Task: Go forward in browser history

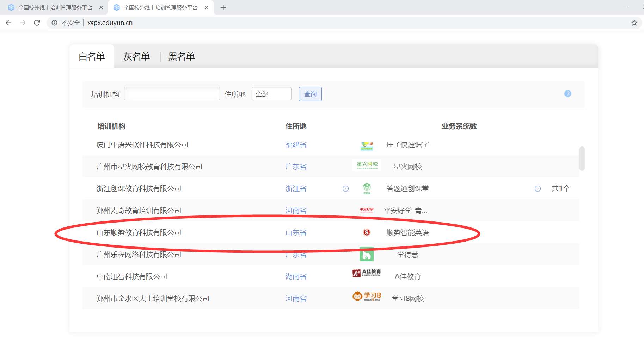Action: (x=23, y=23)
